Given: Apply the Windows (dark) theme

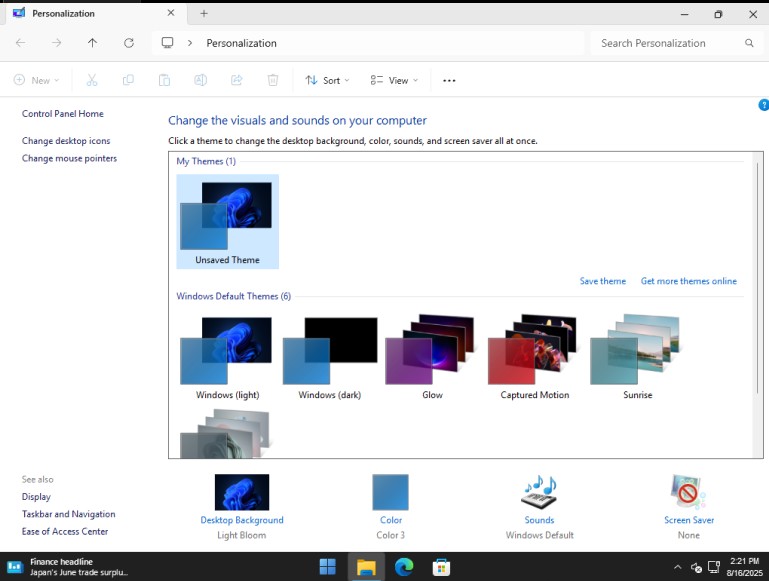Looking at the screenshot, I should 330,358.
